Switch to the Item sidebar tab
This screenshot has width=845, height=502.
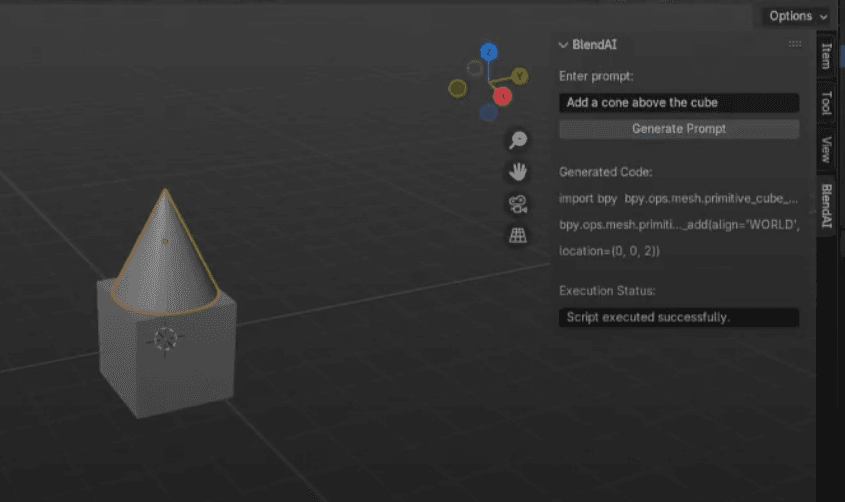coord(827,56)
